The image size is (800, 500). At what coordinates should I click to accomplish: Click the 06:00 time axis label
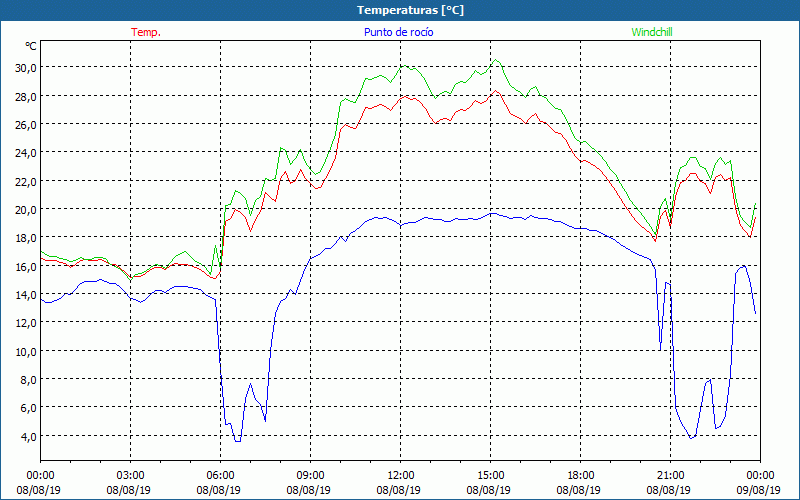tap(220, 476)
